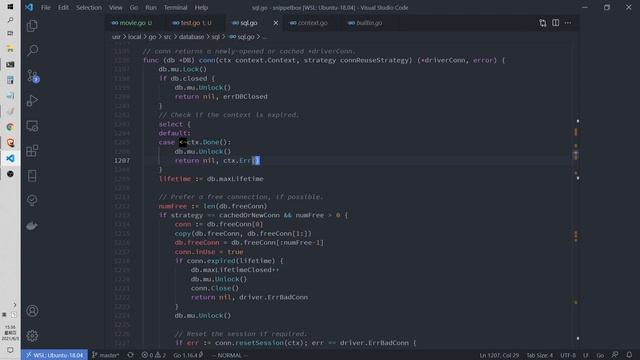Click the LF end-of-line indicator
The height and width of the screenshot is (360, 640).
pos(586,355)
